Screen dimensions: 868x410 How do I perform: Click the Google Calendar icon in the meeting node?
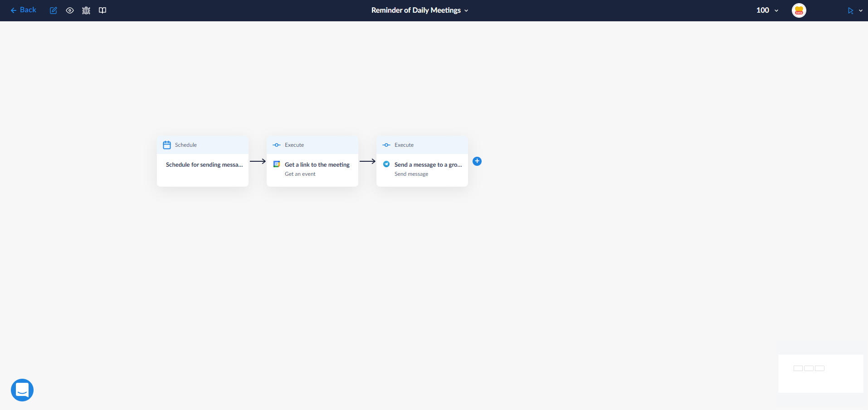(277, 164)
